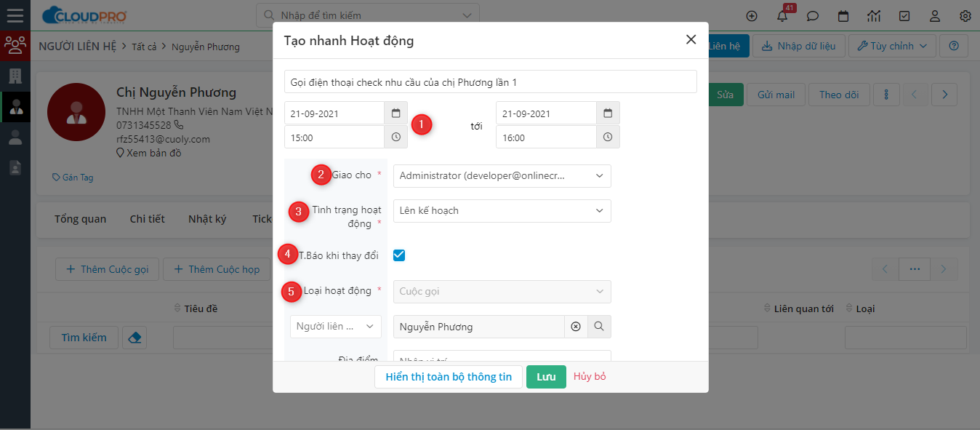The width and height of the screenshot is (980, 430).
Task: Click Hiển thị toàn bộ thông tin
Action: pyautogui.click(x=449, y=377)
